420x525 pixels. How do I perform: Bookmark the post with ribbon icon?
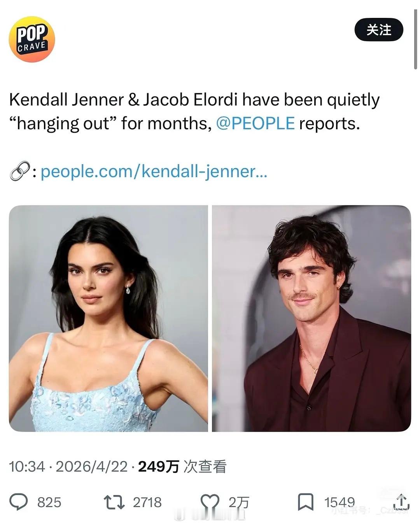[x=306, y=502]
